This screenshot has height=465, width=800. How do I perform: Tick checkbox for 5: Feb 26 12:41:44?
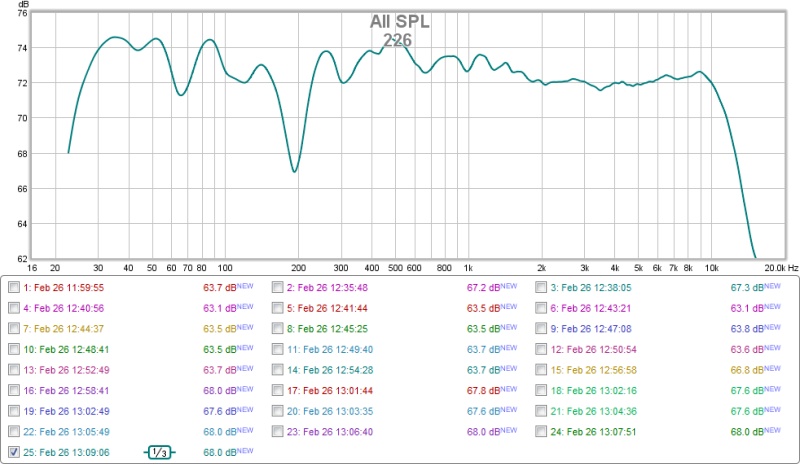coord(278,308)
